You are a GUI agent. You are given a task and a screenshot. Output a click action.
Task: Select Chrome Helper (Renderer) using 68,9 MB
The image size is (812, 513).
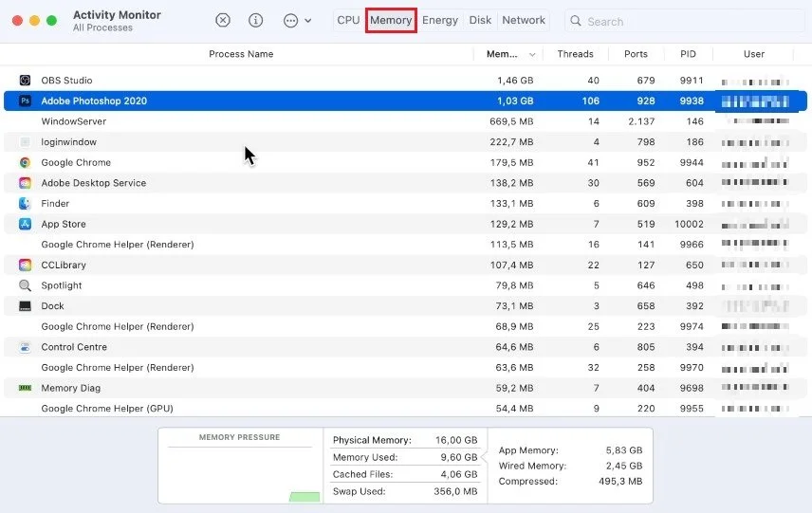point(118,326)
